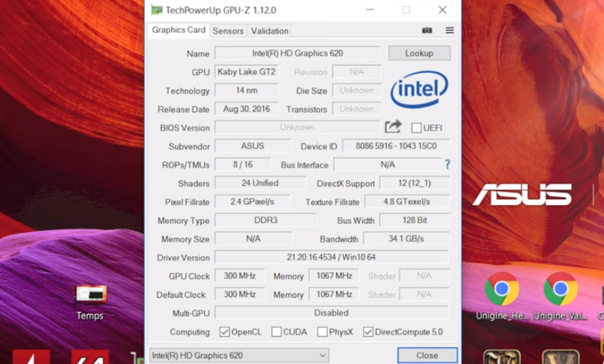Uncheck the OpenCL checkbox
Viewport: 604px width, 364px height.
tap(225, 332)
